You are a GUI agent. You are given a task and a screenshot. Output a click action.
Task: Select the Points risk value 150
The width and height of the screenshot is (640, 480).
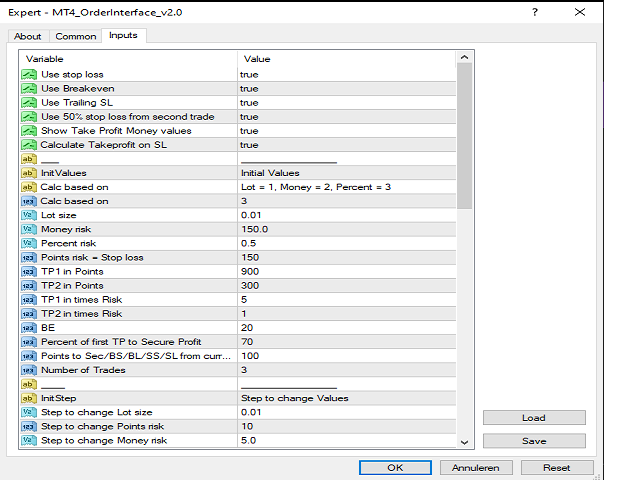250,258
